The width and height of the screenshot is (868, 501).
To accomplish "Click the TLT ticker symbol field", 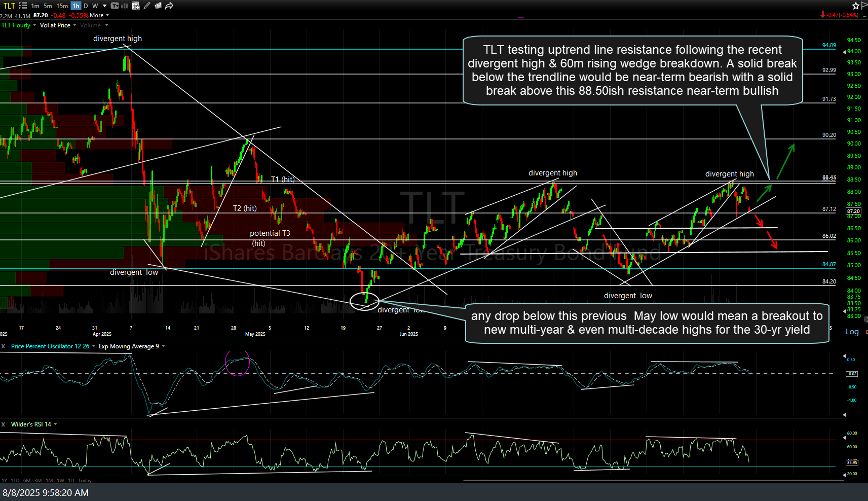I will [9, 6].
